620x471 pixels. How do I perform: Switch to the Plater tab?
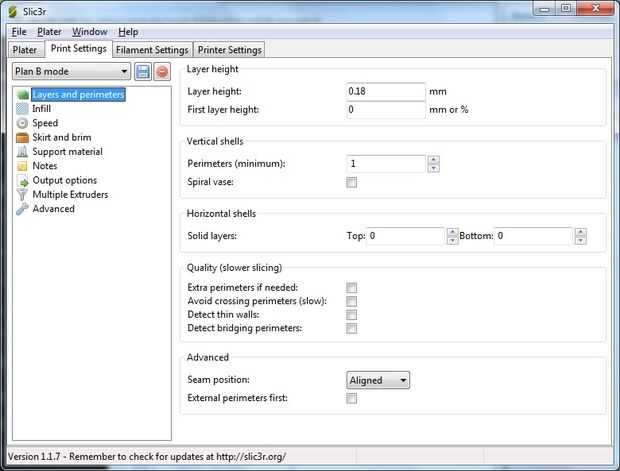(x=25, y=50)
